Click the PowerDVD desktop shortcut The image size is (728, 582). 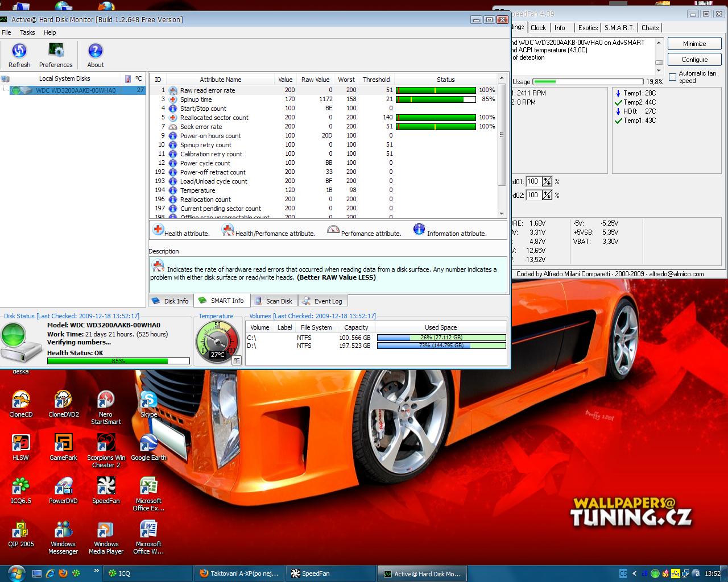tap(63, 487)
